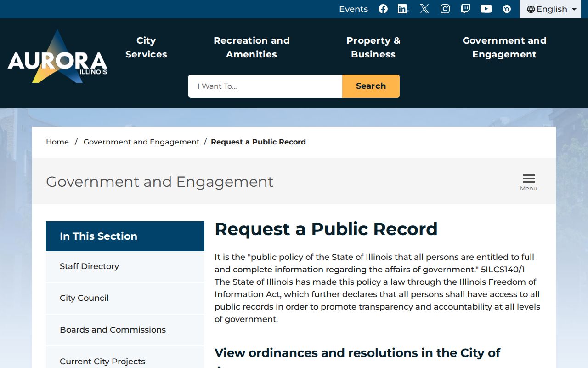588x368 pixels.
Task: Open the English language dropdown
Action: coord(550,9)
